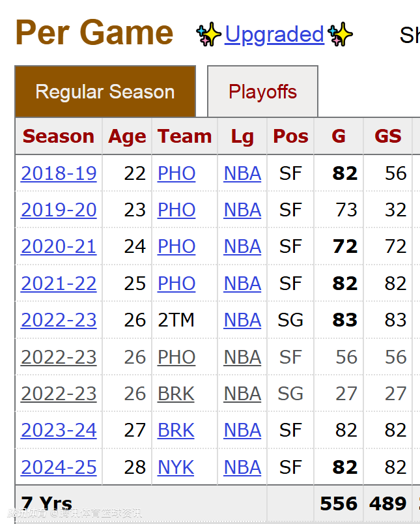The image size is (420, 524).
Task: Click the sparkle icon right of Upgraded
Action: coord(340,35)
